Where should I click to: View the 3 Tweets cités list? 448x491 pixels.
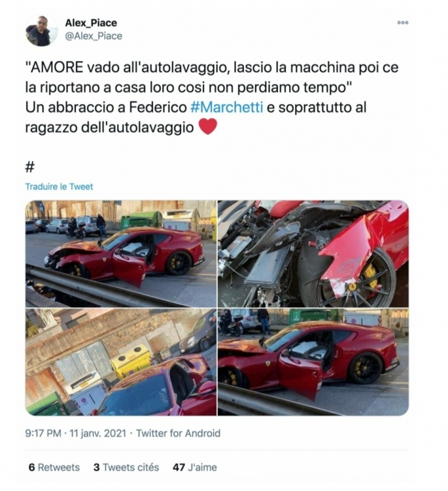(x=126, y=467)
